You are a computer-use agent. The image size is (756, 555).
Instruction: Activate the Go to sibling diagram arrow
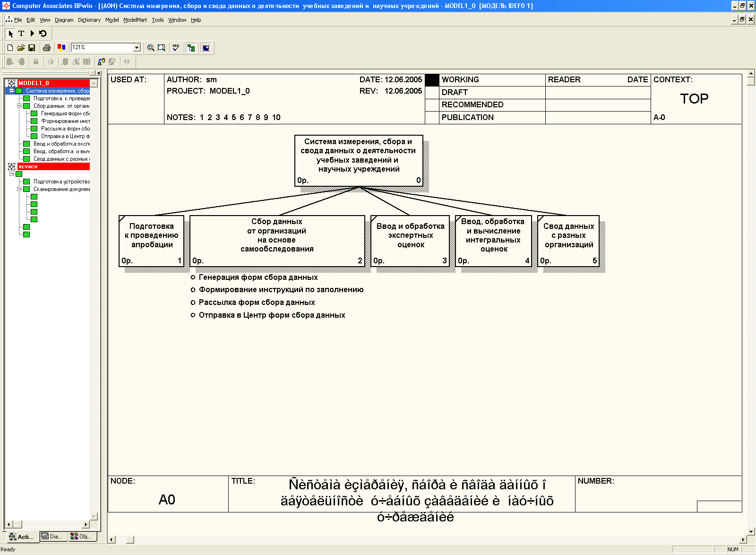click(x=32, y=34)
